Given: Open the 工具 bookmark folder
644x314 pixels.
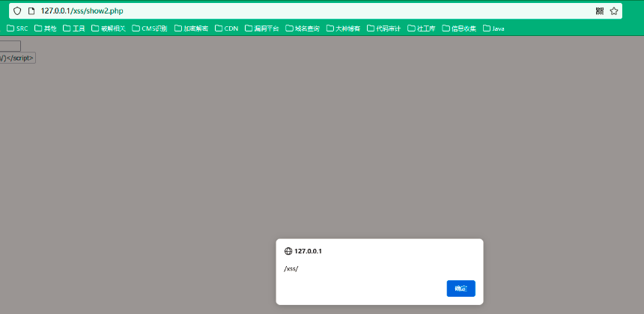Looking at the screenshot, I should click(x=74, y=28).
